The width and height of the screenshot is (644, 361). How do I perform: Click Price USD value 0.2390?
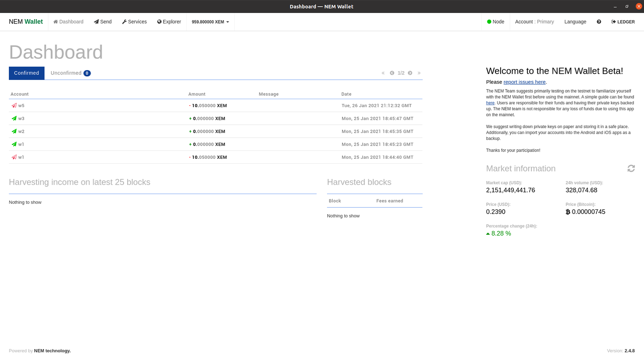pos(495,212)
